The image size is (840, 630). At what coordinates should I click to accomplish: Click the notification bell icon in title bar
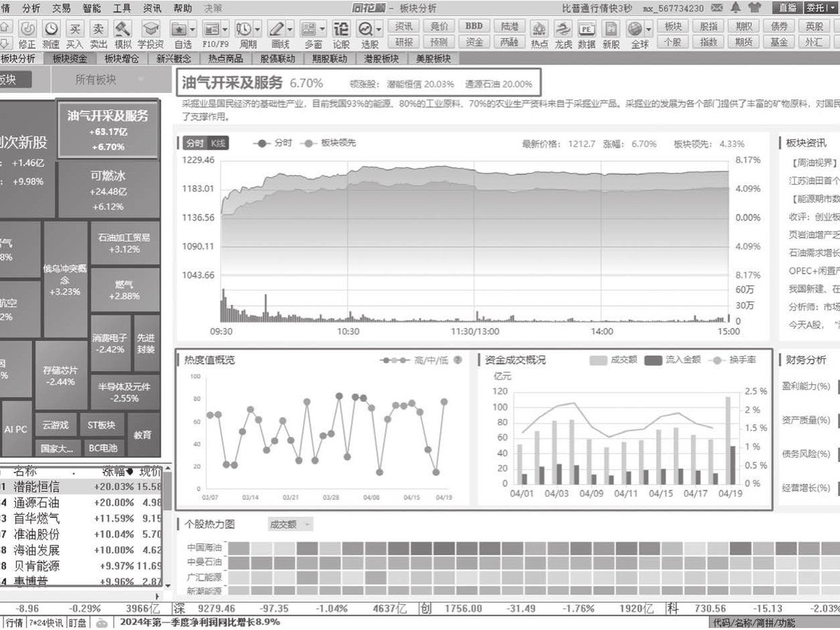click(x=736, y=8)
